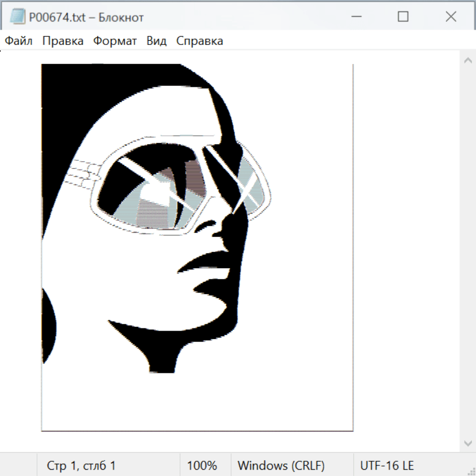Screen dimensions: 476x476
Task: Minimize the Блокнот window
Action: click(355, 17)
